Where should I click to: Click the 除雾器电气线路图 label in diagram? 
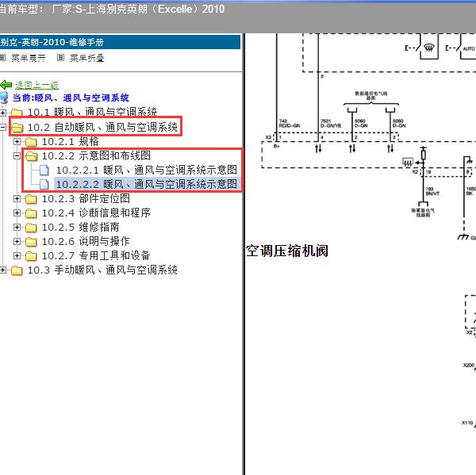pos(423,213)
